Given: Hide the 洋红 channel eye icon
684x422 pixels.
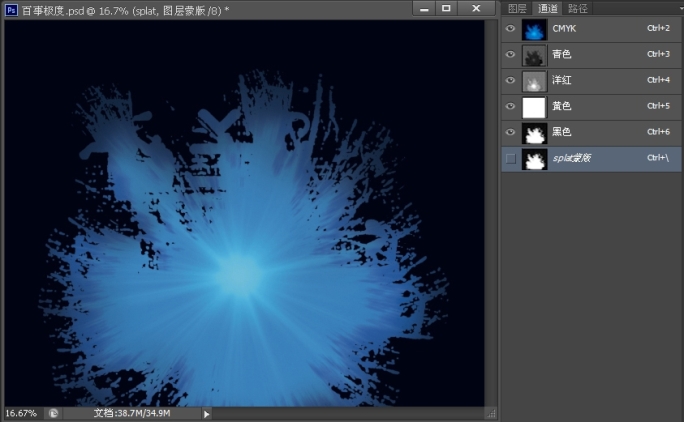Looking at the screenshot, I should pyautogui.click(x=511, y=81).
